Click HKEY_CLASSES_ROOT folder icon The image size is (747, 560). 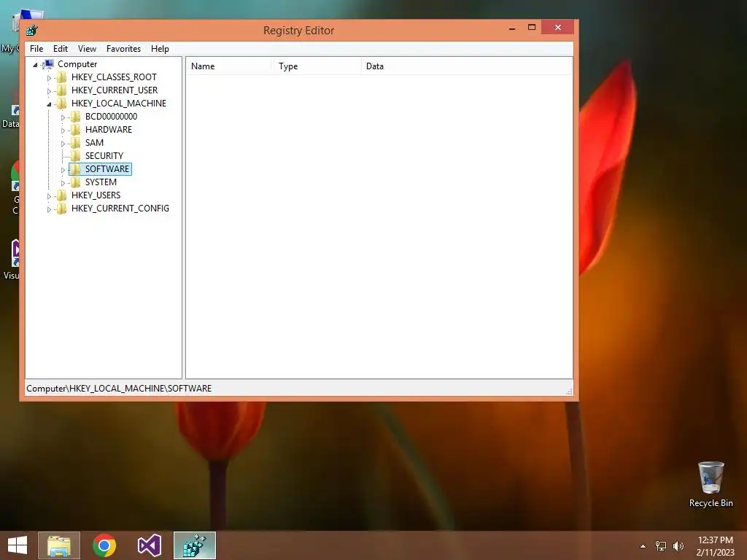point(61,77)
